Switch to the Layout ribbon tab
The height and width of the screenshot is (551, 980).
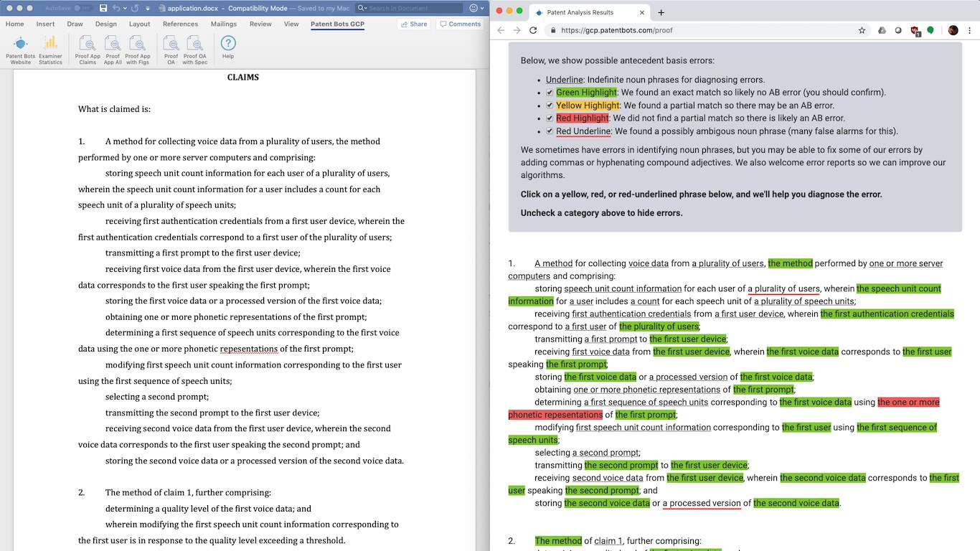(x=139, y=24)
